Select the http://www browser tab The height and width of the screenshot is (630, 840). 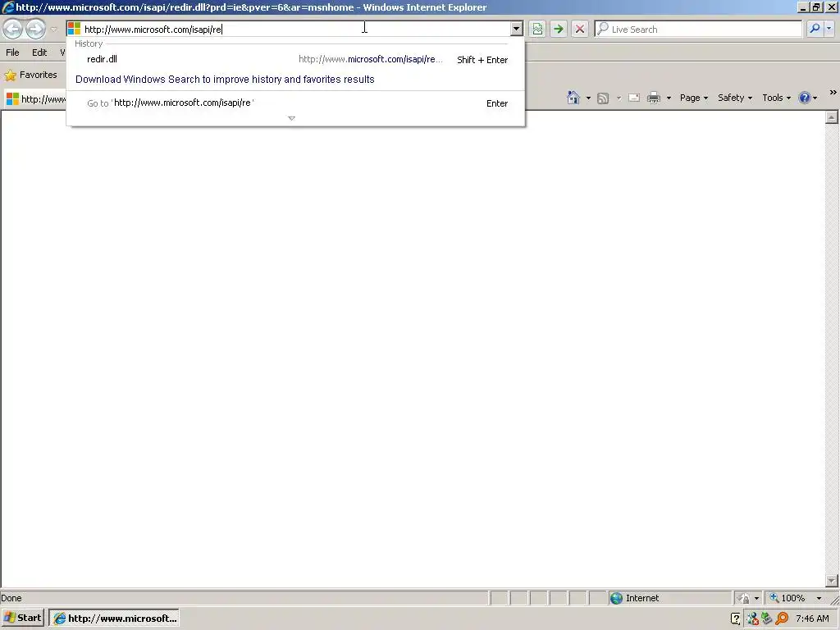pyautogui.click(x=35, y=99)
